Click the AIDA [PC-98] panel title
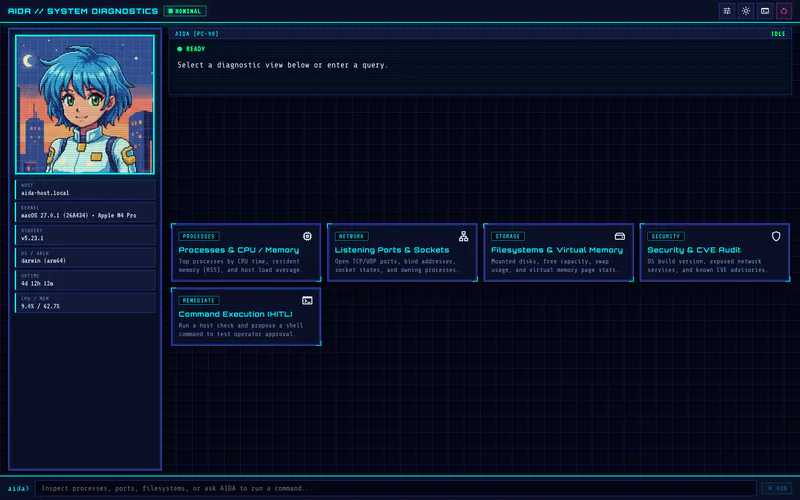Screen dimensions: 800x500 click(197, 34)
